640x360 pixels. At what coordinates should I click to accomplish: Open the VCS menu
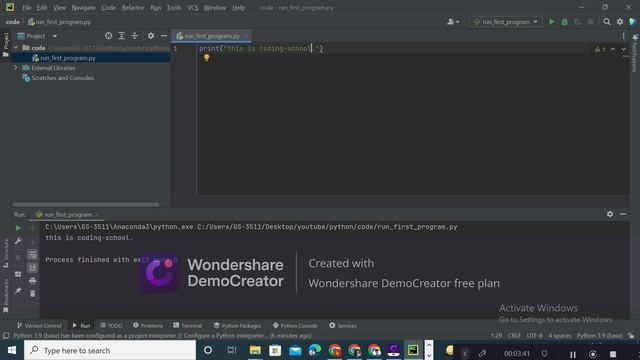(193, 8)
